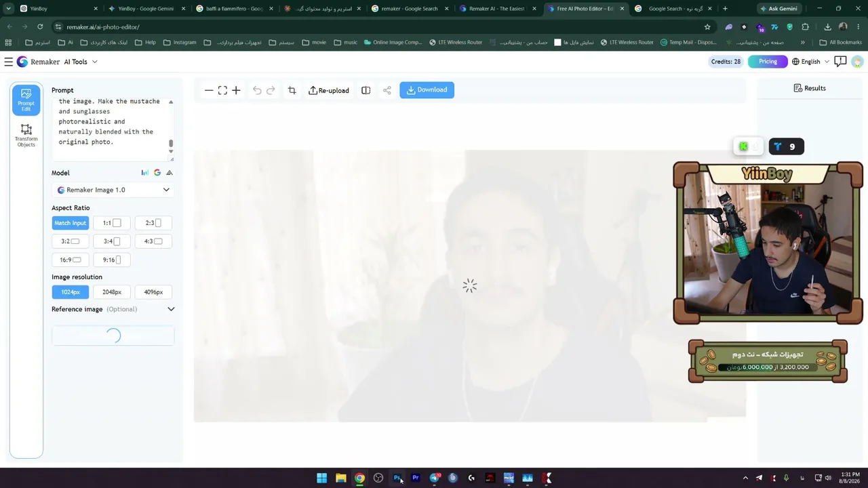Select Match Input aspect ratio

point(71,223)
